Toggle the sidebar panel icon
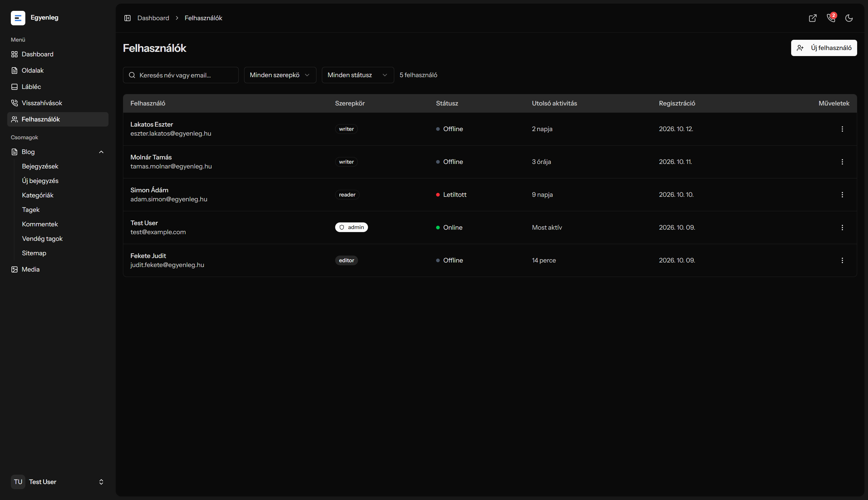The height and width of the screenshot is (500, 868). pos(127,18)
